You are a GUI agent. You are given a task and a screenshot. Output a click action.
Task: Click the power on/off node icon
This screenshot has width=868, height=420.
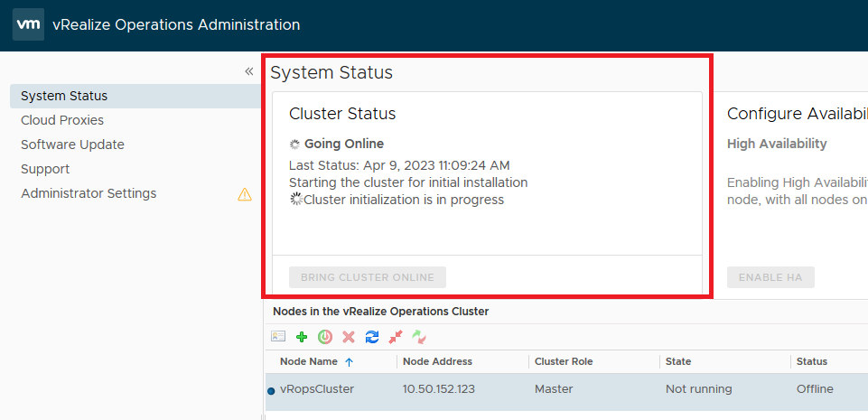325,336
